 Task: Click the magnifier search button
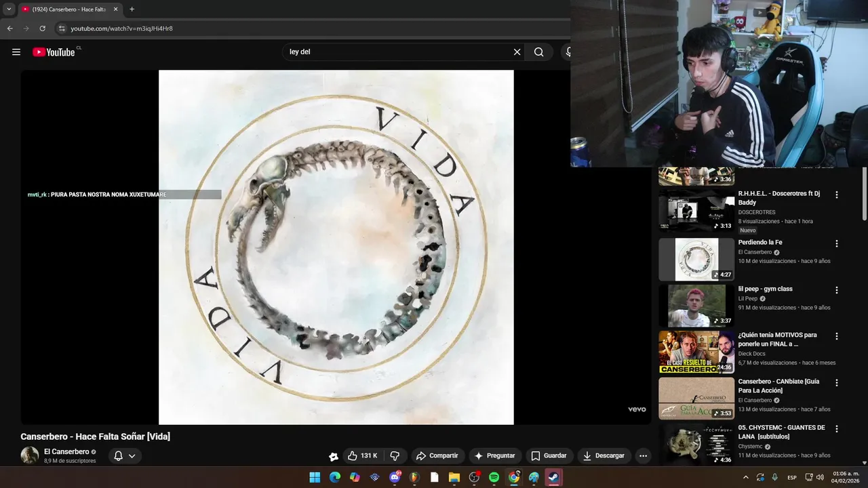tap(538, 52)
